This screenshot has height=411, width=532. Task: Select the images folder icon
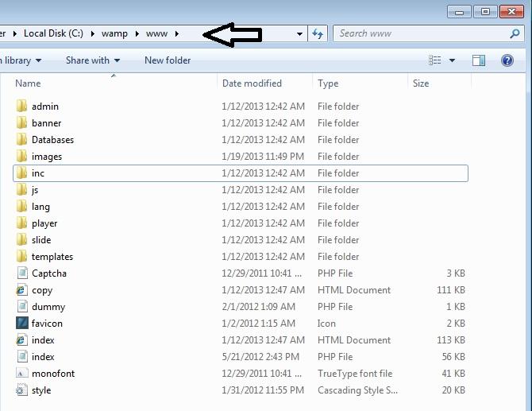(x=21, y=157)
